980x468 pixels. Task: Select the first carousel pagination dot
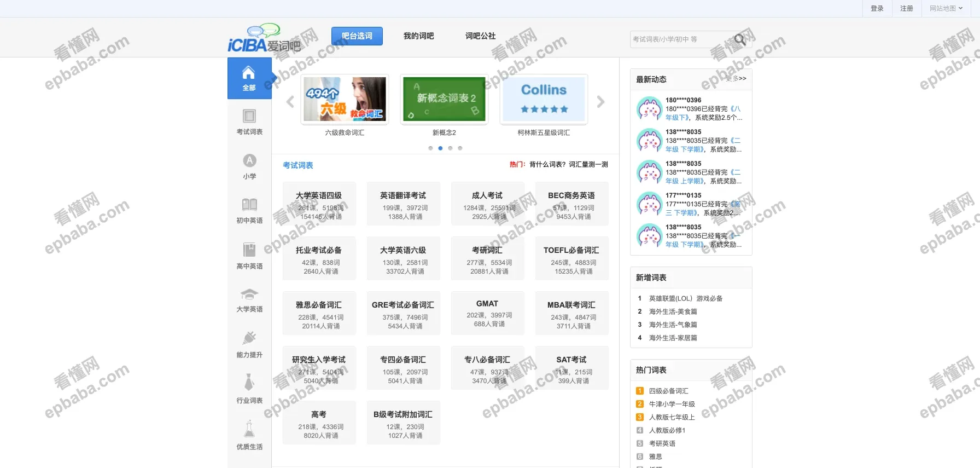(430, 148)
